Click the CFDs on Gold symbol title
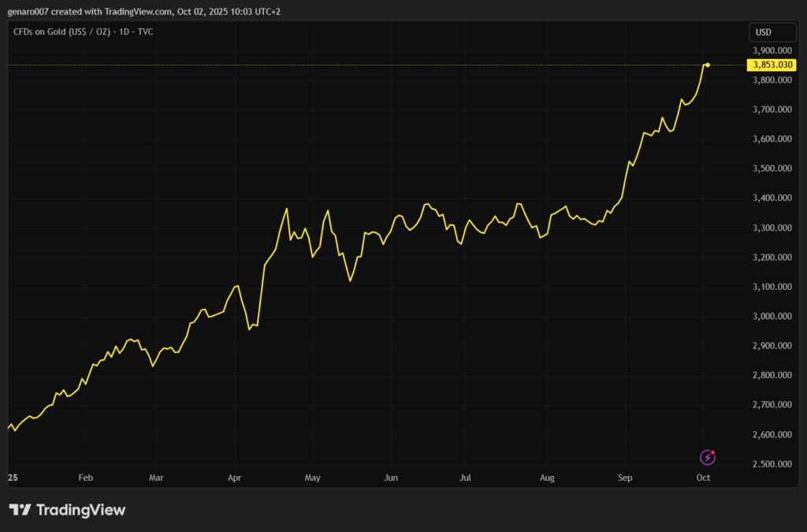Screen dimensions: 807x532 pos(84,32)
